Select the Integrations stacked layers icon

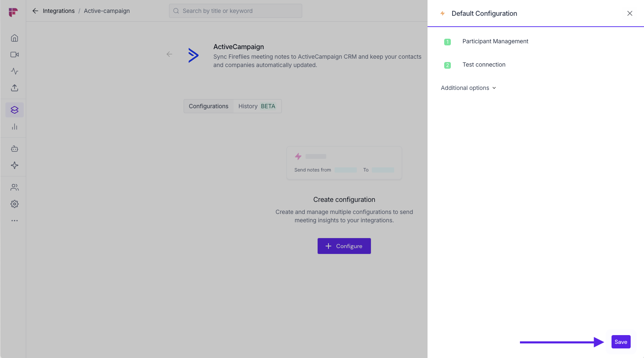pyautogui.click(x=15, y=110)
